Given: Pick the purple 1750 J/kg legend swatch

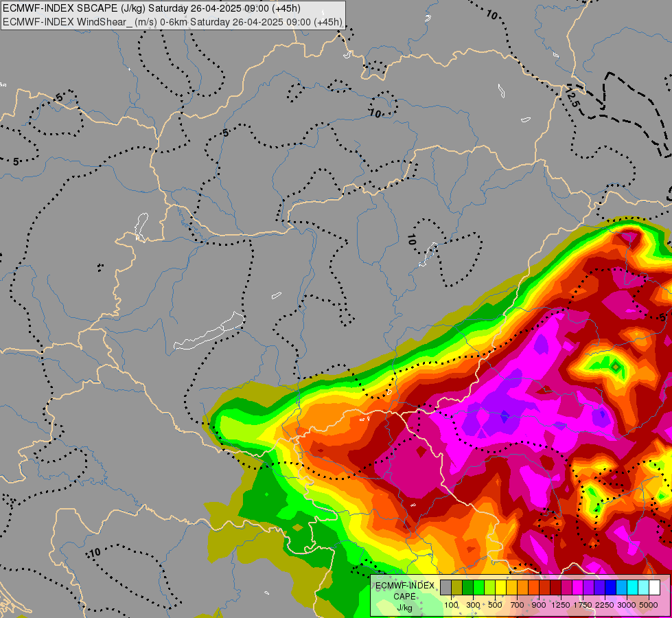Looking at the screenshot, I should click(x=588, y=588).
